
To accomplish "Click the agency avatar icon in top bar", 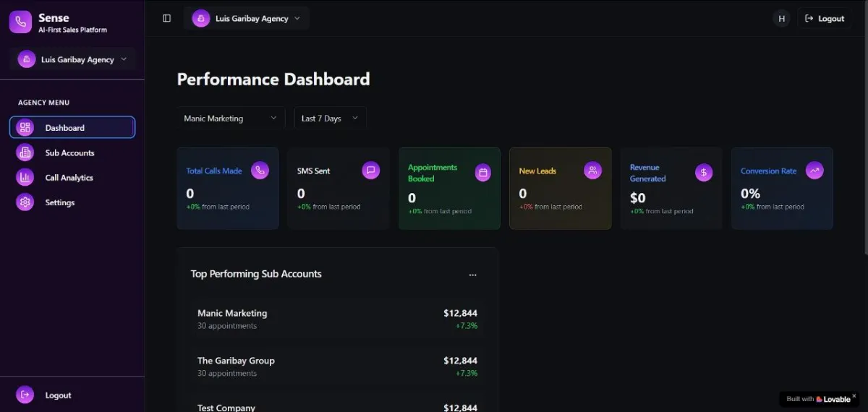I will [x=201, y=18].
